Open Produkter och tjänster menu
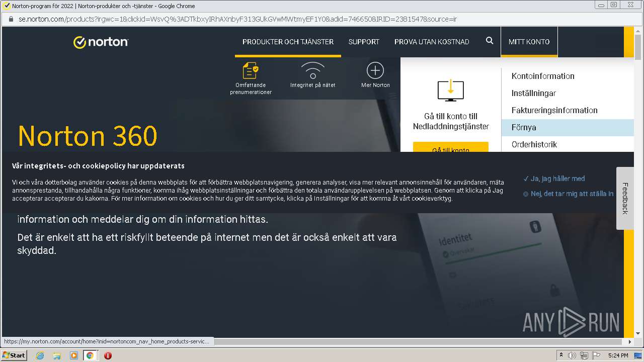Image resolution: width=644 pixels, height=362 pixels. (x=288, y=42)
